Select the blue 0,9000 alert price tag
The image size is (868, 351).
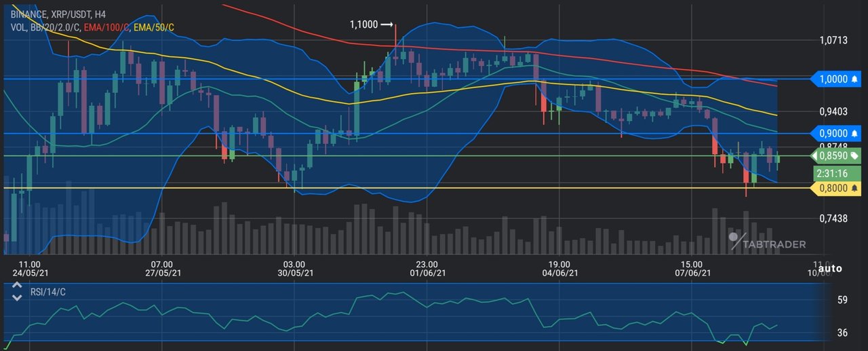(x=837, y=133)
